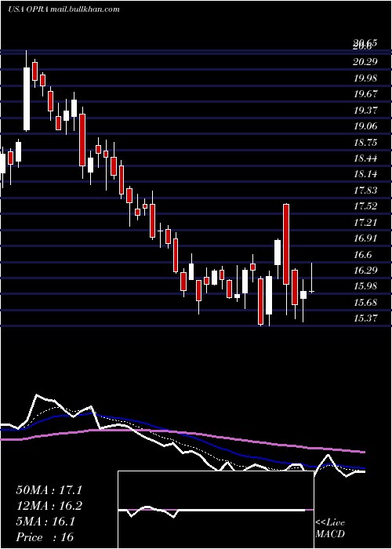Click the 15.37 price axis label
Viewport: 392px width, 549px height.
365,318
